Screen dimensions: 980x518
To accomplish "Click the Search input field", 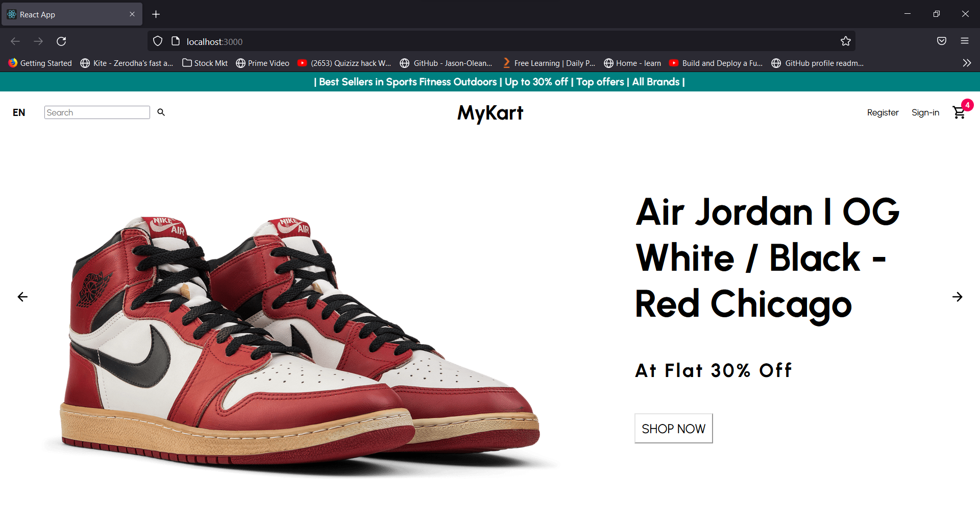I will point(97,112).
